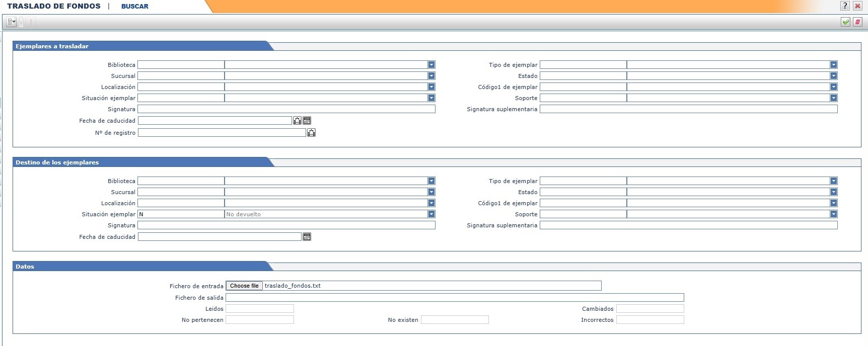Open the question mark help icon
The height and width of the screenshot is (346, 868).
[845, 6]
